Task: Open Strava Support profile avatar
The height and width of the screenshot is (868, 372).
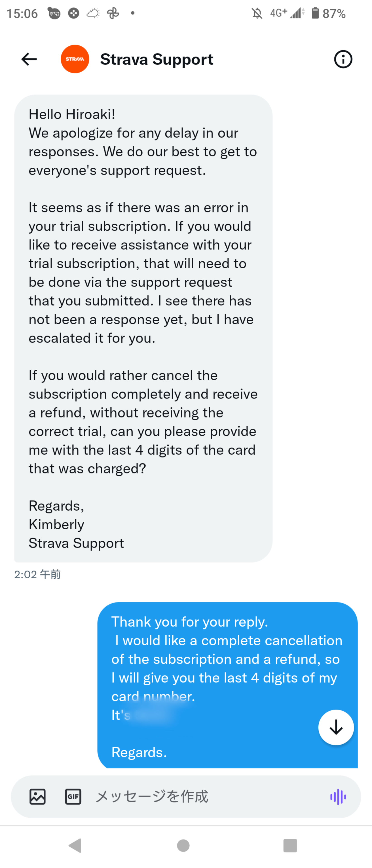Action: (x=75, y=59)
